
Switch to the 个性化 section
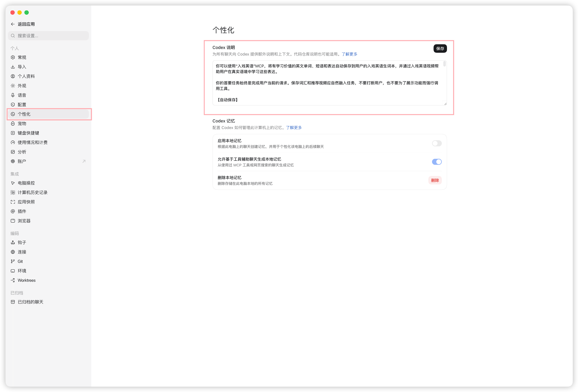[48, 114]
